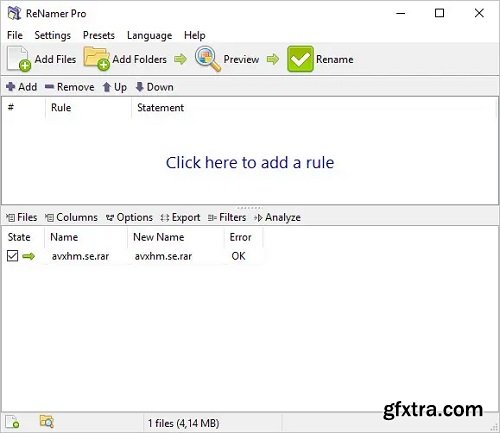Click the Rename label
Image resolution: width=500 pixels, height=433 pixels.
pos(335,59)
